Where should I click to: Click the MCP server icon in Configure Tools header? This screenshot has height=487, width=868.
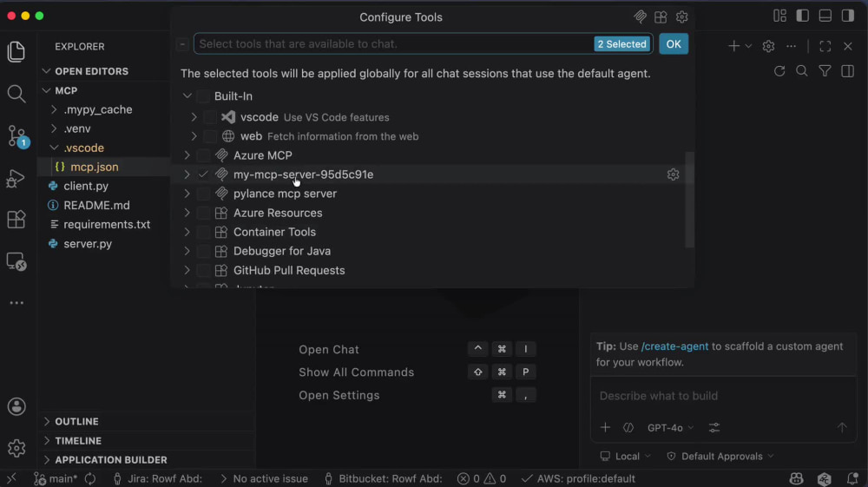[x=640, y=17]
